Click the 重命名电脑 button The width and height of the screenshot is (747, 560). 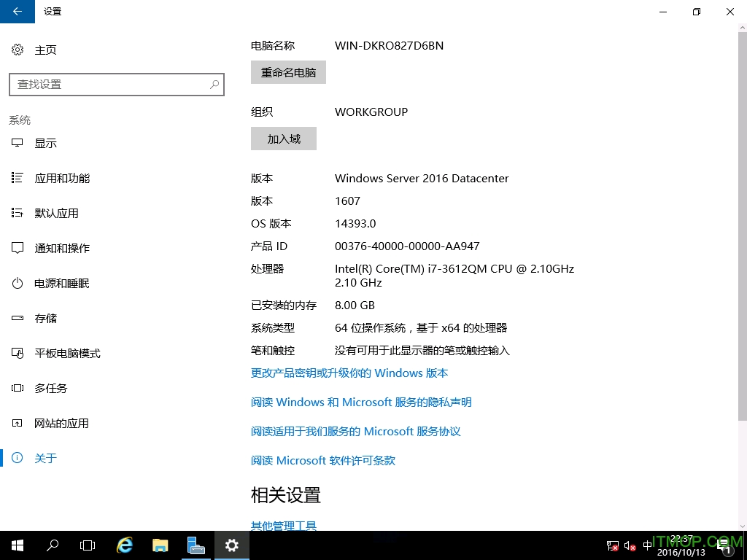[x=288, y=71]
